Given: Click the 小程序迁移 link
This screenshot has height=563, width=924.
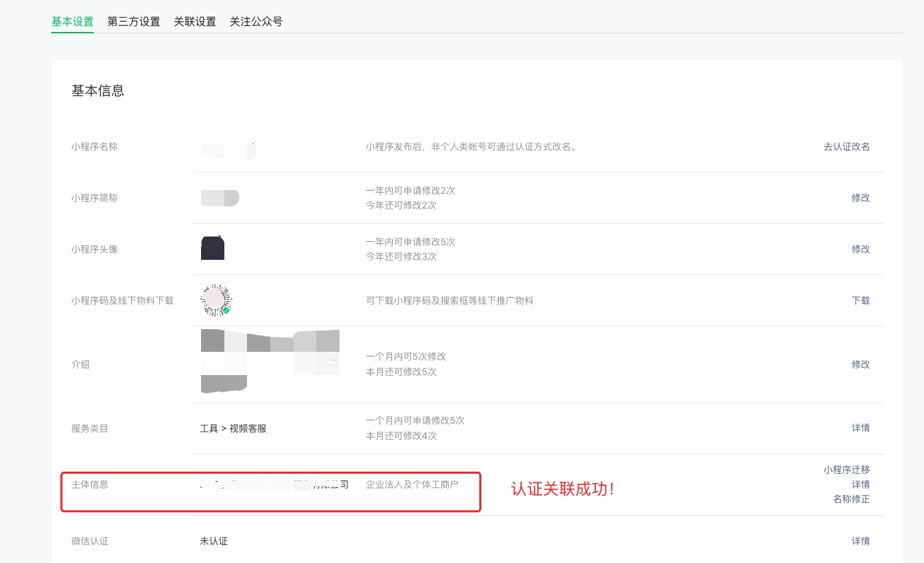Looking at the screenshot, I should click(847, 470).
